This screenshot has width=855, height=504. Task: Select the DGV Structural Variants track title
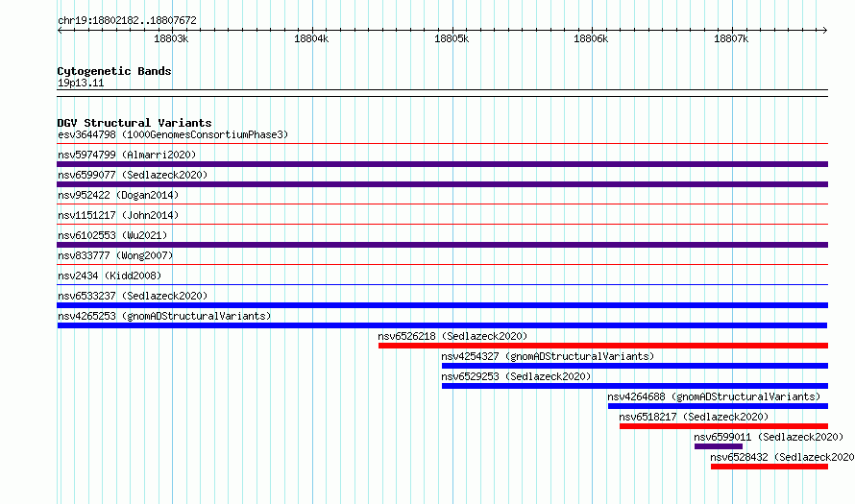tap(134, 123)
